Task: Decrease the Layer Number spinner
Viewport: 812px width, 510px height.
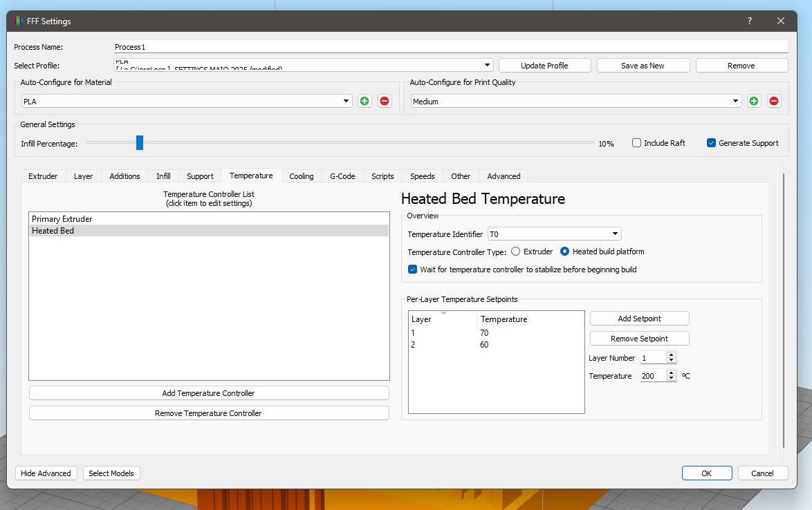Action: click(x=672, y=360)
